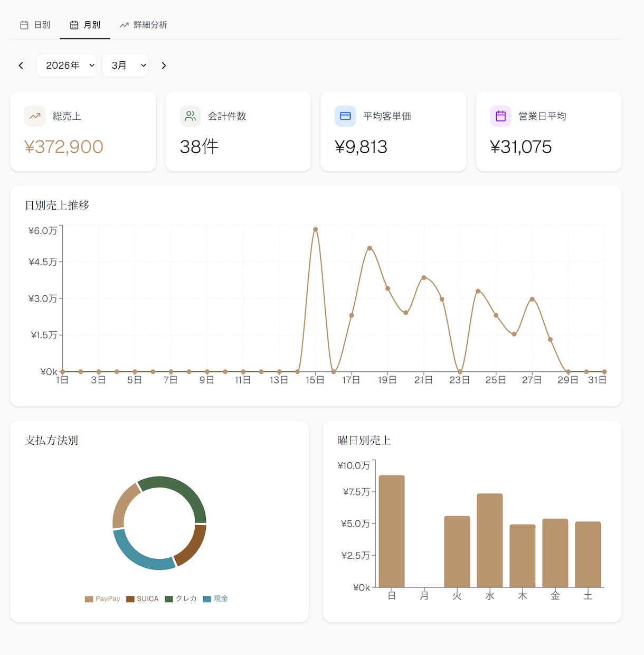The image size is (644, 655).
Task: Click the PayPay legend color swatch
Action: (89, 599)
